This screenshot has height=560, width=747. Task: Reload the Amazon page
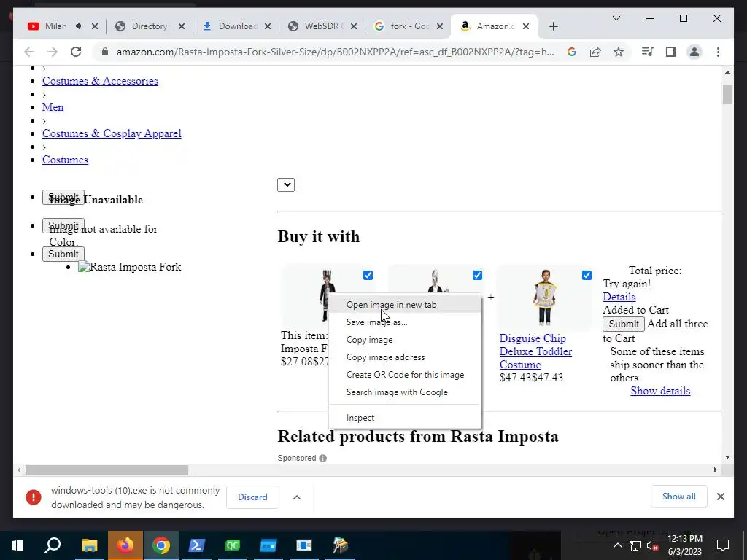76,52
